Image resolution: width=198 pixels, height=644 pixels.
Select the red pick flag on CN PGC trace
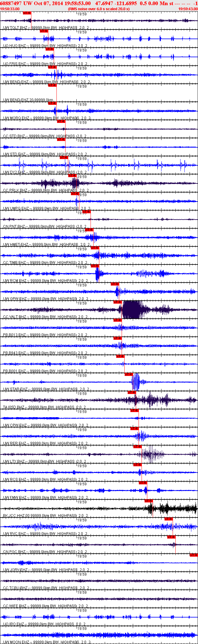pyautogui.click(x=171, y=537)
